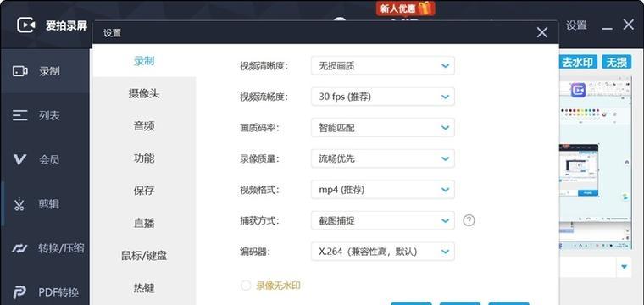This screenshot has height=305, width=644.
Task: Expand the 编码器 X.264 dropdown
Action: tap(383, 252)
